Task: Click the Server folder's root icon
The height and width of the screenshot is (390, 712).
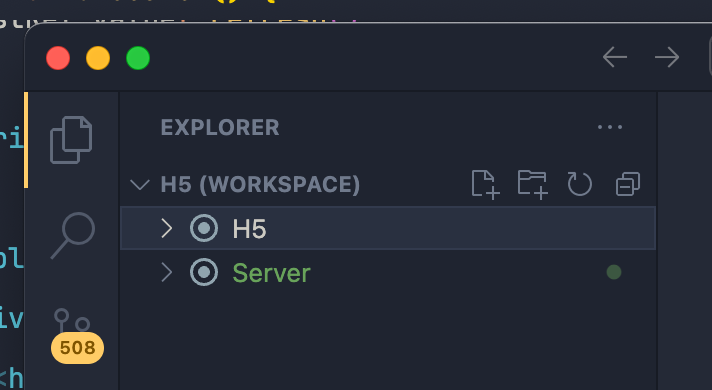Action: [x=204, y=272]
